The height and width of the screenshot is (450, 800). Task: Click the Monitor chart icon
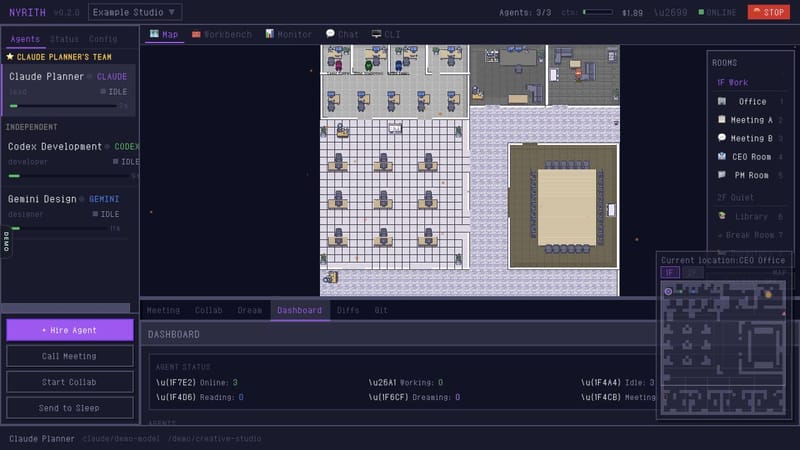pos(269,34)
